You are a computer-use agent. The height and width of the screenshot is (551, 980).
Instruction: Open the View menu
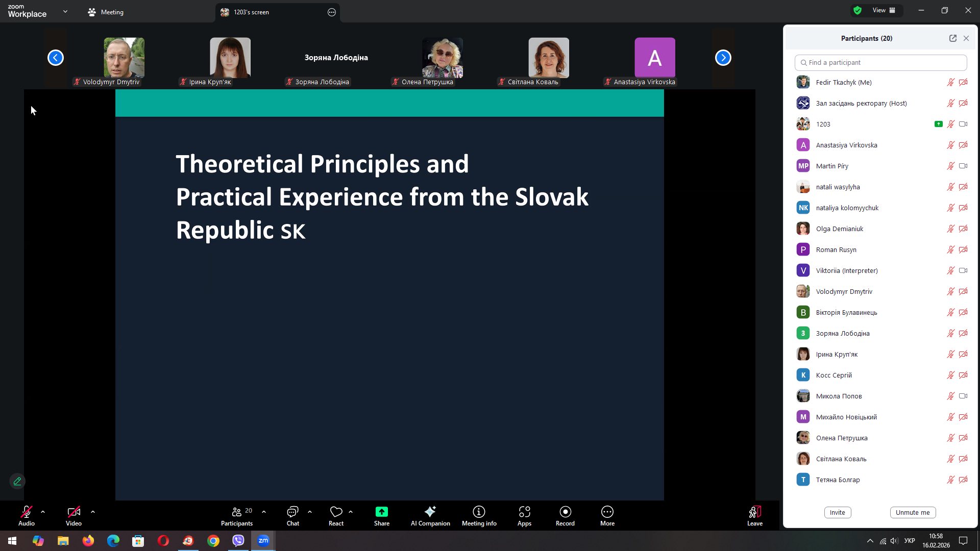(x=884, y=10)
